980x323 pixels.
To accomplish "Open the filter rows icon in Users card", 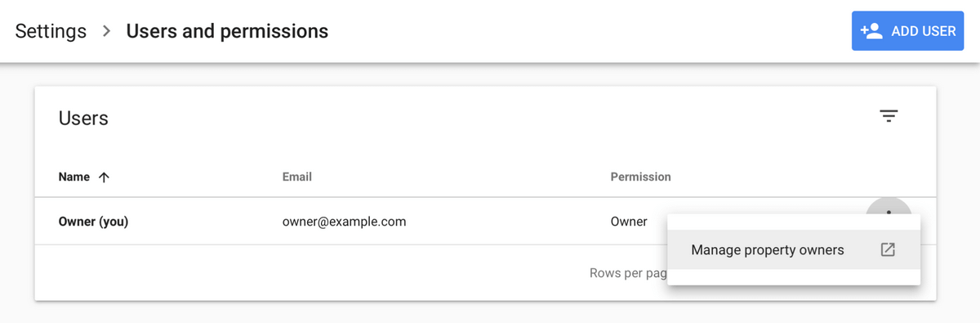I will pyautogui.click(x=889, y=117).
